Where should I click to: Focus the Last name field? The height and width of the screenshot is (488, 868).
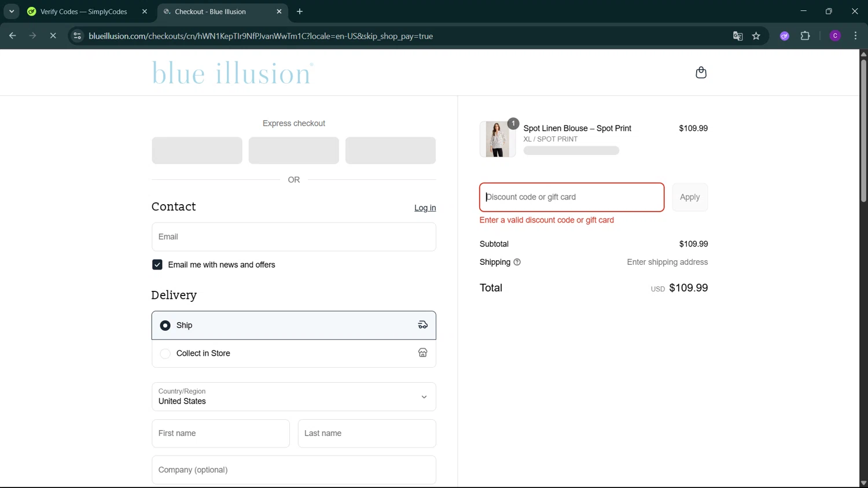click(367, 433)
